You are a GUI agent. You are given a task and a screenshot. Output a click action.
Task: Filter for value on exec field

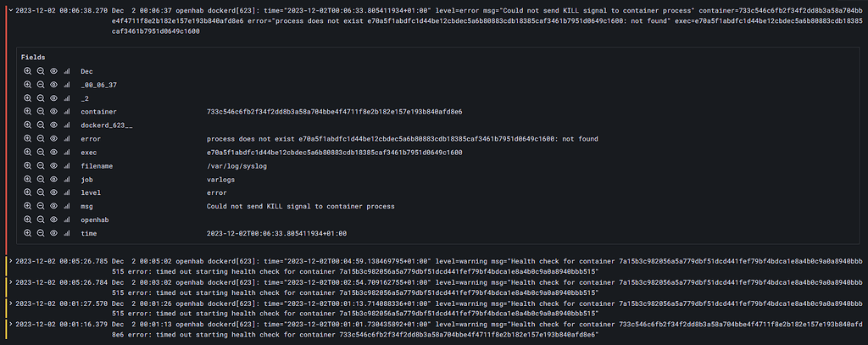27,153
